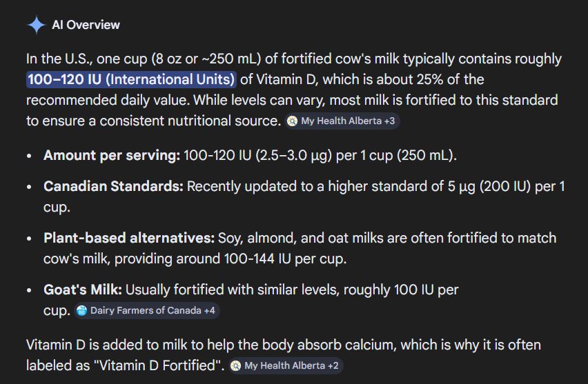The image size is (588, 384).
Task: Click the My Health Alberta +2 chip icon
Action: (236, 365)
